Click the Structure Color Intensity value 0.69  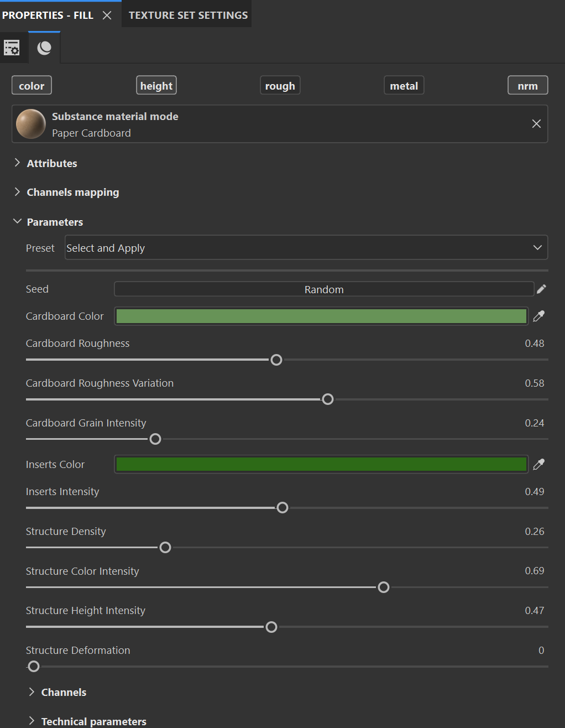click(535, 571)
